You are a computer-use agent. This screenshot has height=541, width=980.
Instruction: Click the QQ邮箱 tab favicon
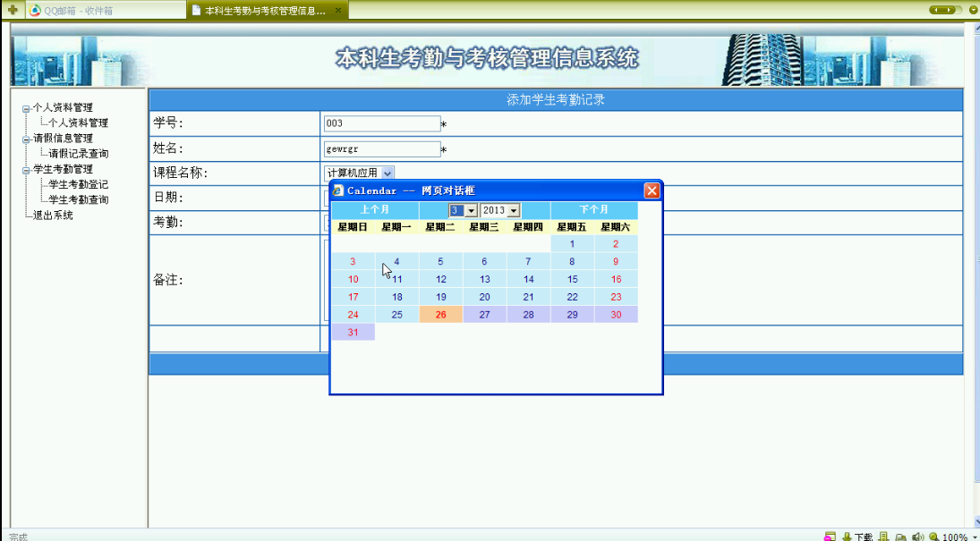pyautogui.click(x=36, y=11)
